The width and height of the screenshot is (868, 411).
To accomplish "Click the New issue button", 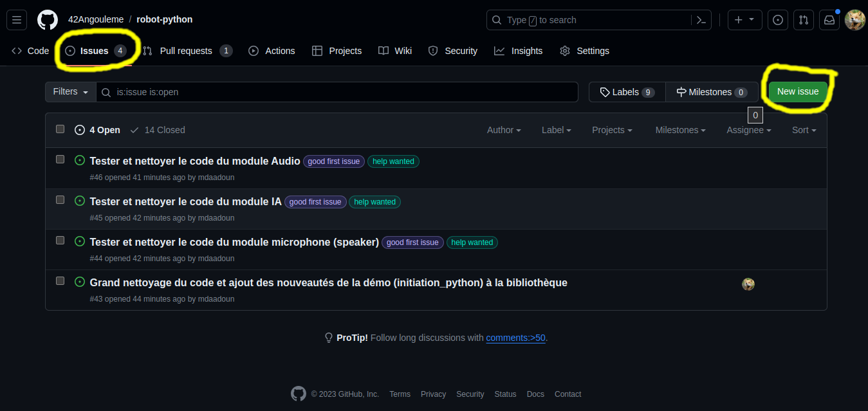I will [798, 91].
